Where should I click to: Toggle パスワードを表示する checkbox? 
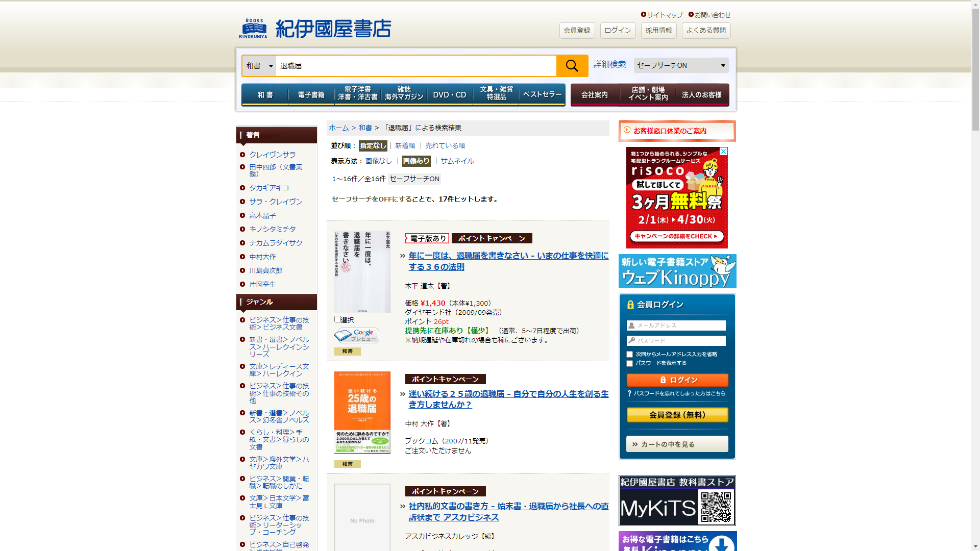(x=629, y=364)
